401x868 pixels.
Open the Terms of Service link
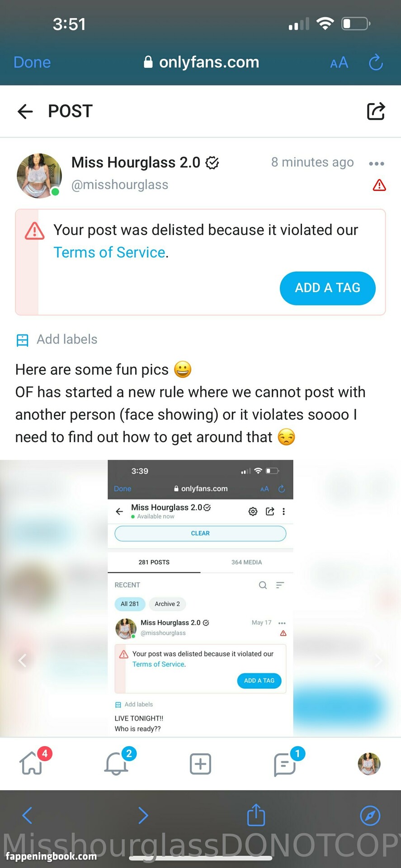109,252
